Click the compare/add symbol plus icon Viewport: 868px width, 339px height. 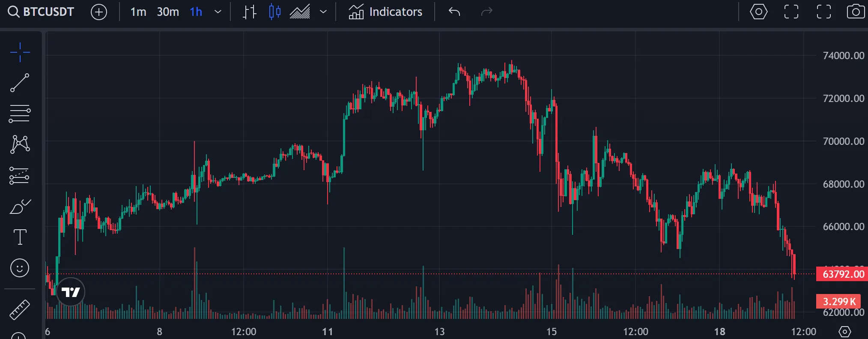(x=99, y=12)
